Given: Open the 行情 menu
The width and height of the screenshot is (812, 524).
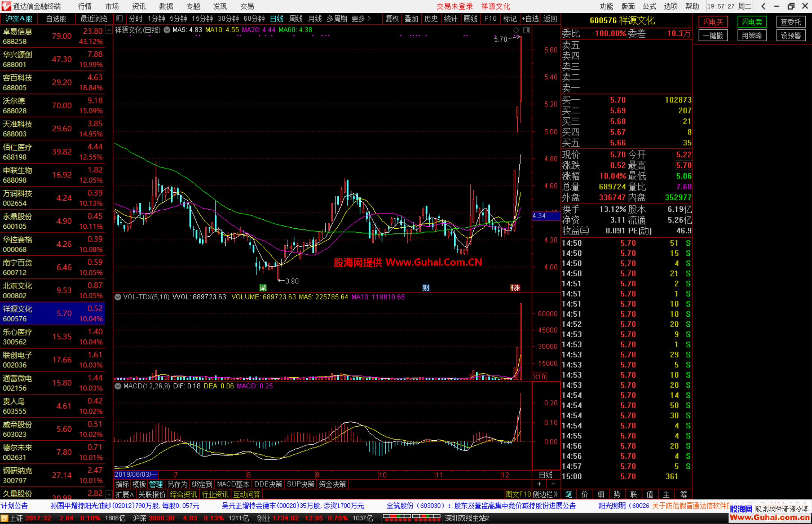Looking at the screenshot, I should coord(85,6).
